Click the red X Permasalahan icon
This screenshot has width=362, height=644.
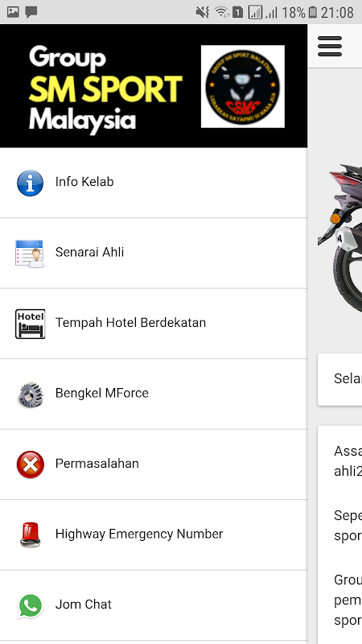(30, 464)
